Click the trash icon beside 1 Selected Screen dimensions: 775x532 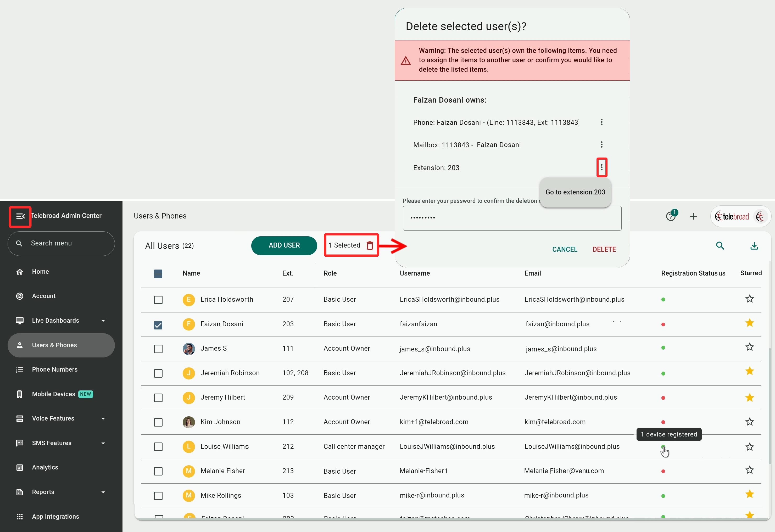(x=370, y=245)
